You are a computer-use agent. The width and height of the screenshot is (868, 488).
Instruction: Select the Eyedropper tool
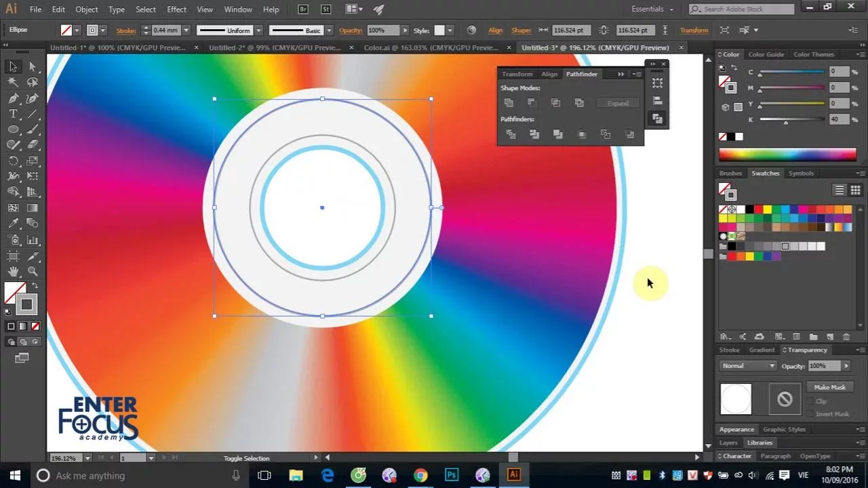[x=13, y=224]
